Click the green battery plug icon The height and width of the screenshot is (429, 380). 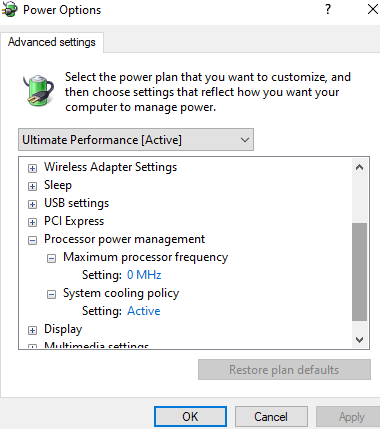[x=39, y=90]
